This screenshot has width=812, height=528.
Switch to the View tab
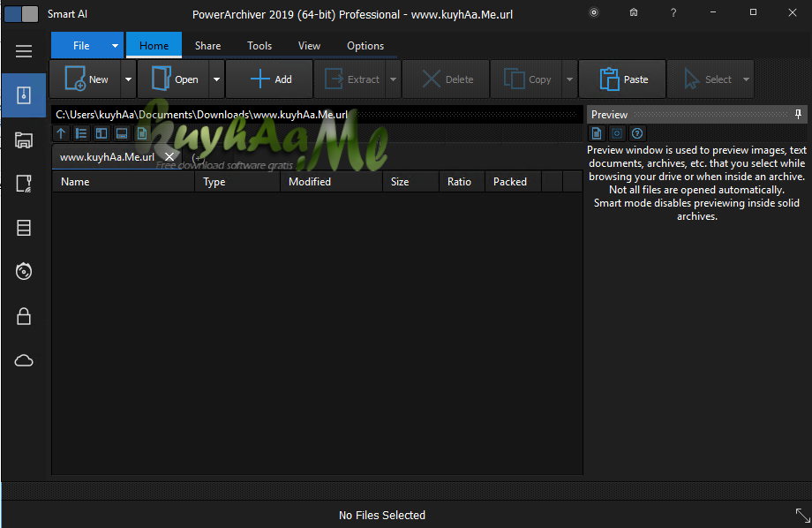(x=309, y=46)
